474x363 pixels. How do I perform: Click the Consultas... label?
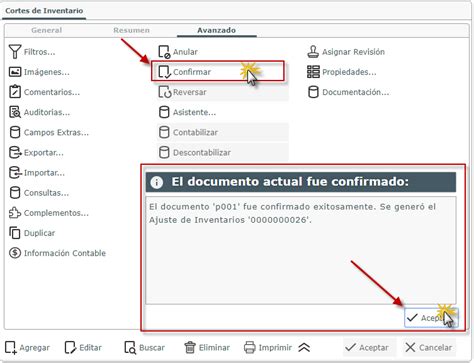[x=46, y=193]
